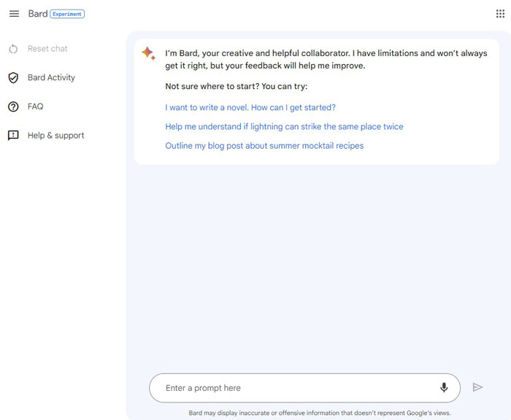Click the Bard title in header
This screenshot has height=420, width=511.
click(38, 14)
